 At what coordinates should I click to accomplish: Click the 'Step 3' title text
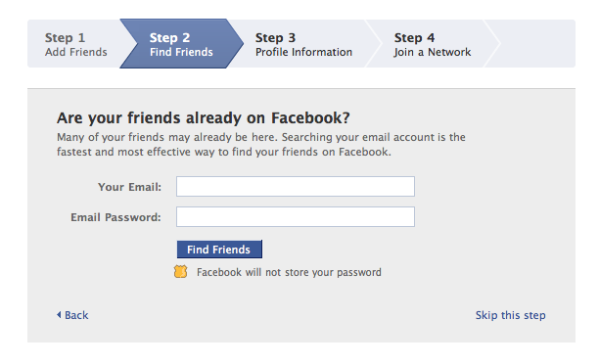(x=275, y=38)
